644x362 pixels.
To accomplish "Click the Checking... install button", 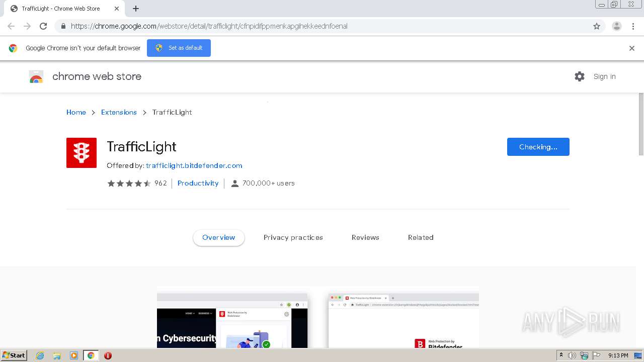I will pos(538,147).
